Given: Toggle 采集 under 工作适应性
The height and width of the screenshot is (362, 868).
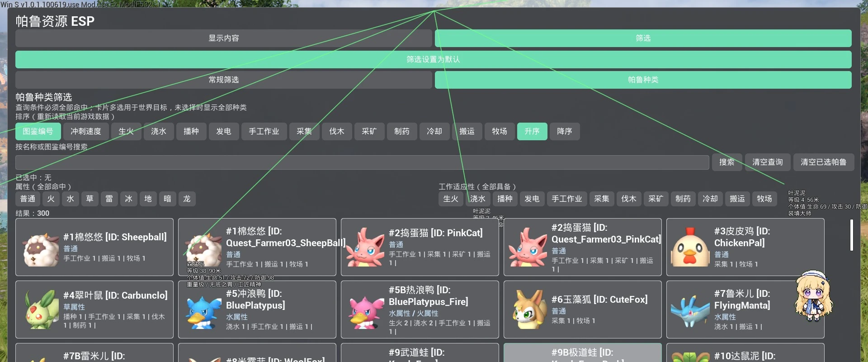Looking at the screenshot, I should [x=602, y=199].
